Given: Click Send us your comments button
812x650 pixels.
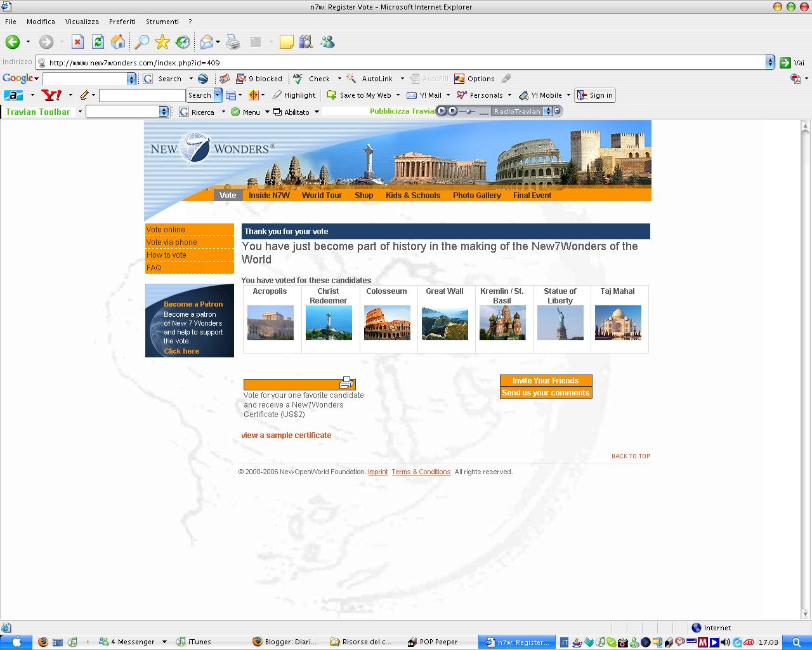Looking at the screenshot, I should (x=546, y=393).
